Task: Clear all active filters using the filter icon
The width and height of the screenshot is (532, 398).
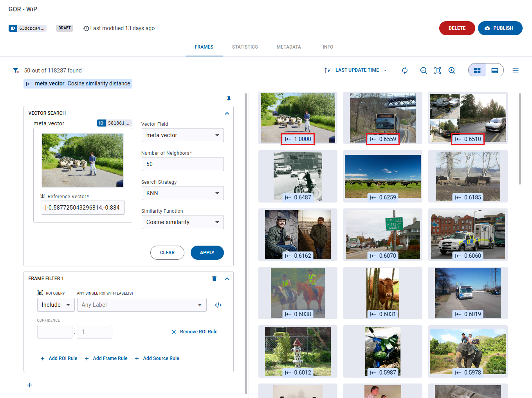Action: coord(16,70)
